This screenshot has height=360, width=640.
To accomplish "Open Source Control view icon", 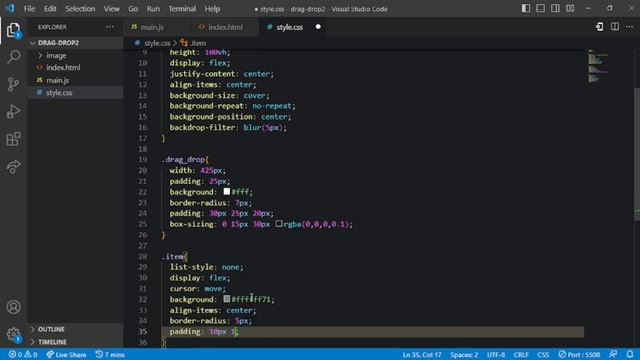I will point(13,84).
